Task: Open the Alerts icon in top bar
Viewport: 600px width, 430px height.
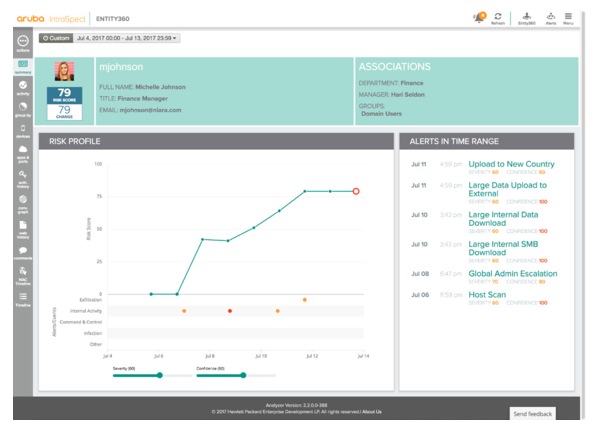Action: coord(549,16)
